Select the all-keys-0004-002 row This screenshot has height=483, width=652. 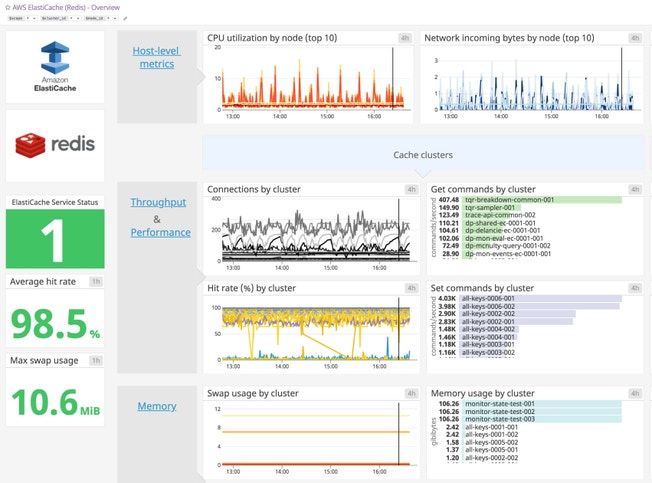pyautogui.click(x=530, y=329)
